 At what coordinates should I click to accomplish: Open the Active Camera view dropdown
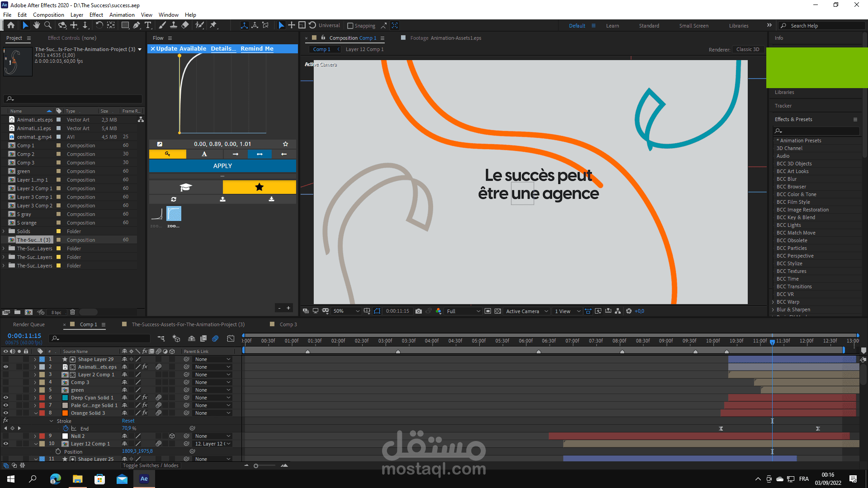tap(527, 311)
